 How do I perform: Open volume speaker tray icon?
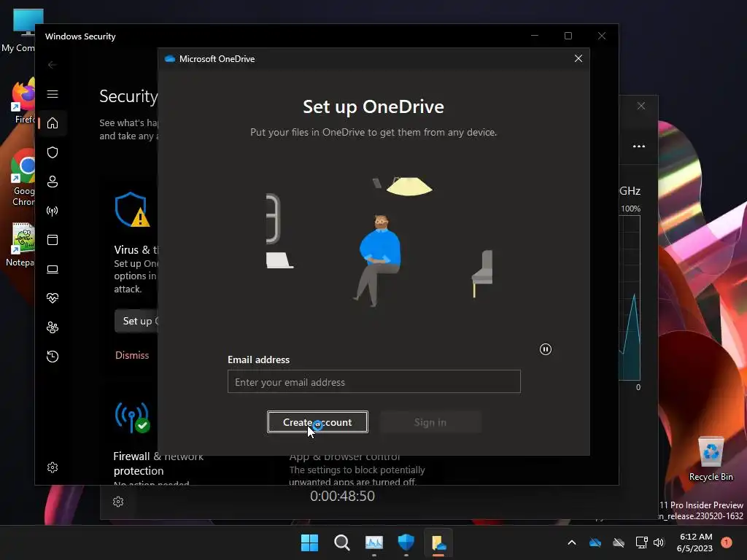(x=659, y=542)
